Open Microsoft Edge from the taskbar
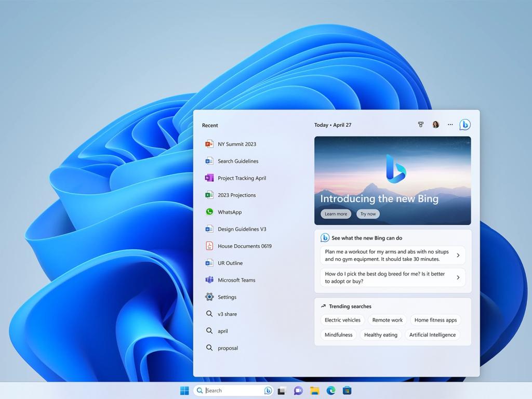The height and width of the screenshot is (399, 532). [331, 390]
